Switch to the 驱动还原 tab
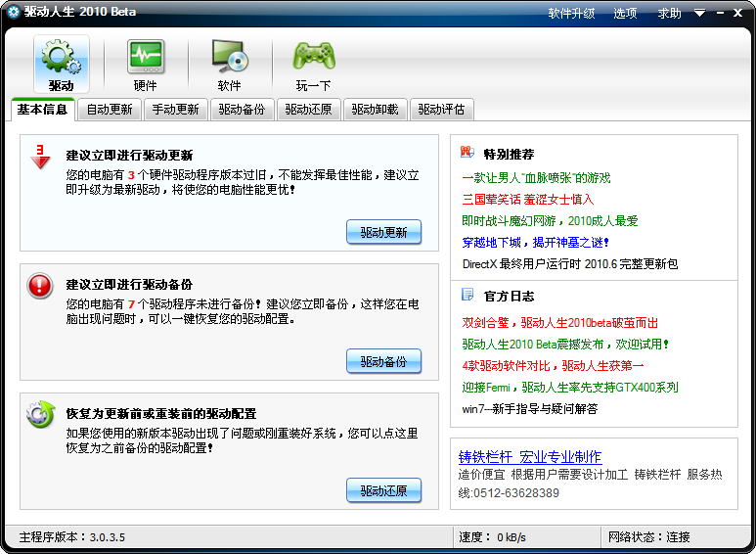The height and width of the screenshot is (554, 756). 309,110
